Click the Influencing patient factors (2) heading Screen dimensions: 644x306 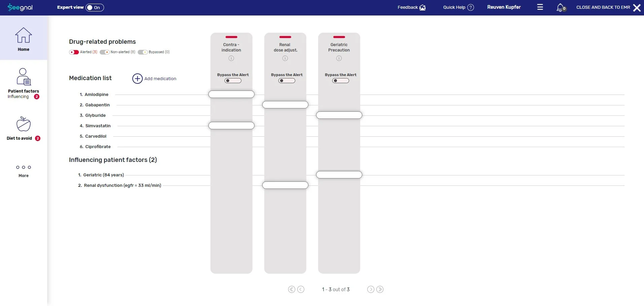point(113,160)
